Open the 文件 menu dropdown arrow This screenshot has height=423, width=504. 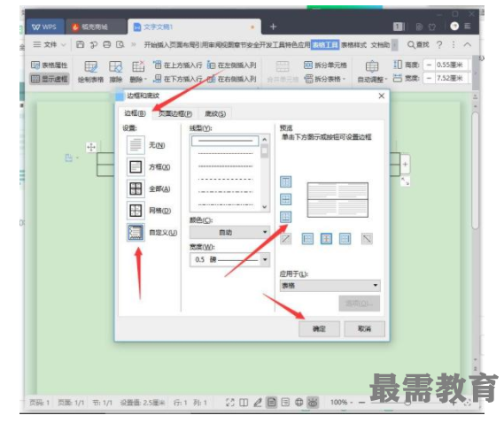click(x=63, y=44)
